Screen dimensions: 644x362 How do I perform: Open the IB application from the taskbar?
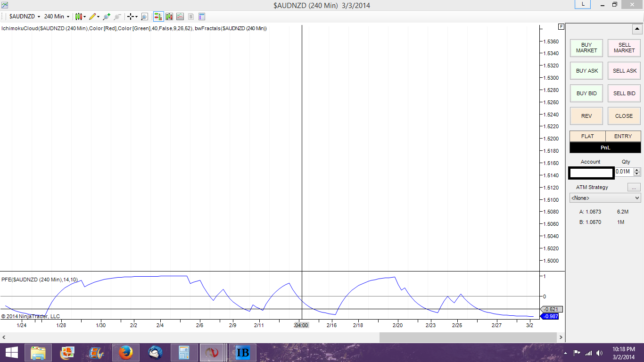tap(242, 353)
